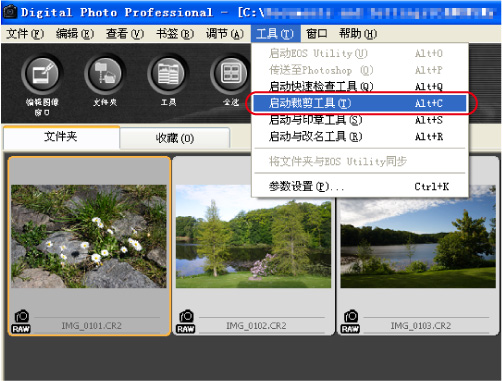Switch to the 收藏 (0) tab

175,138
